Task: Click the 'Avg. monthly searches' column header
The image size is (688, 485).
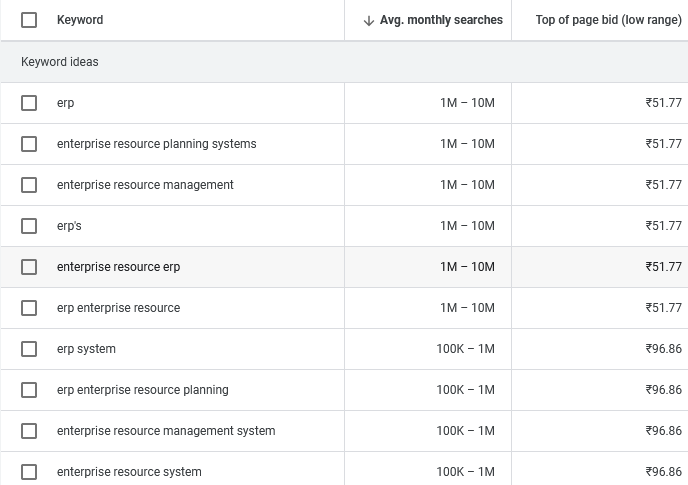Action: [x=441, y=20]
